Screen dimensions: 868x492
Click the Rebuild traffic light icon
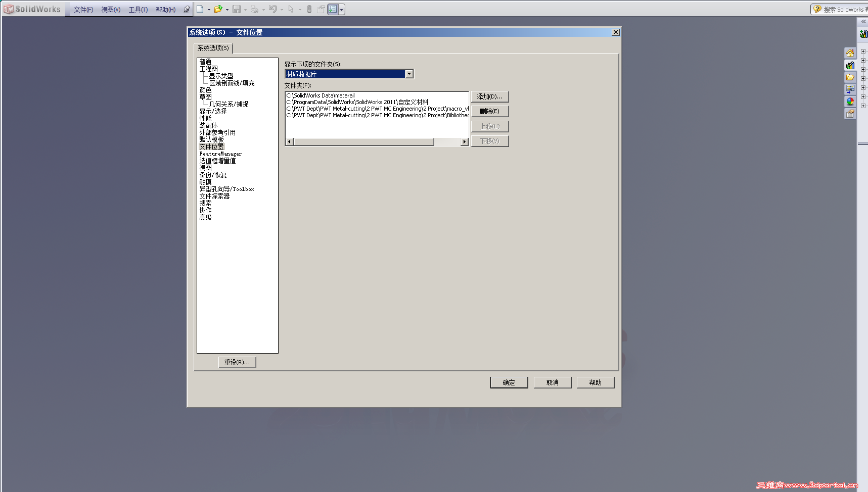pos(309,9)
